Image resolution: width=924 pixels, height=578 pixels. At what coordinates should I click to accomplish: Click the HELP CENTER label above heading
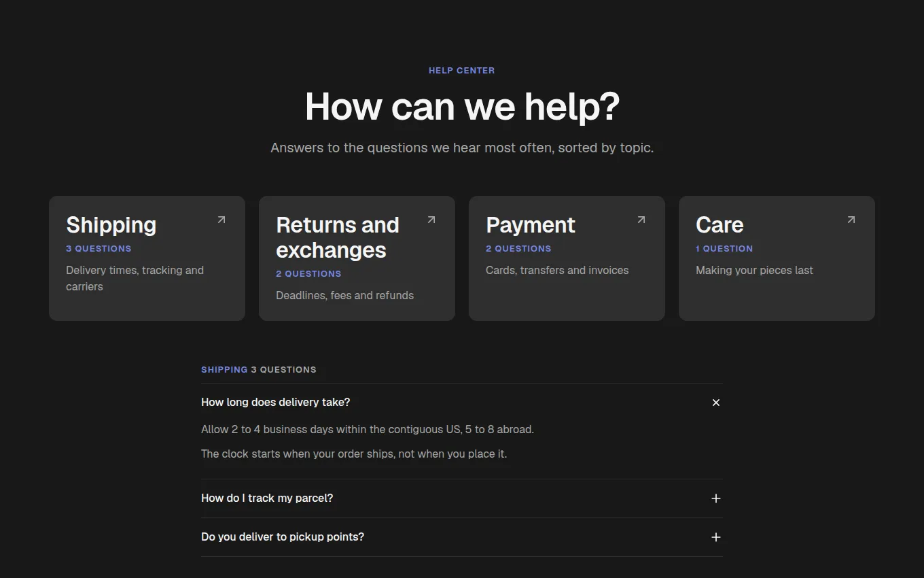(x=462, y=71)
